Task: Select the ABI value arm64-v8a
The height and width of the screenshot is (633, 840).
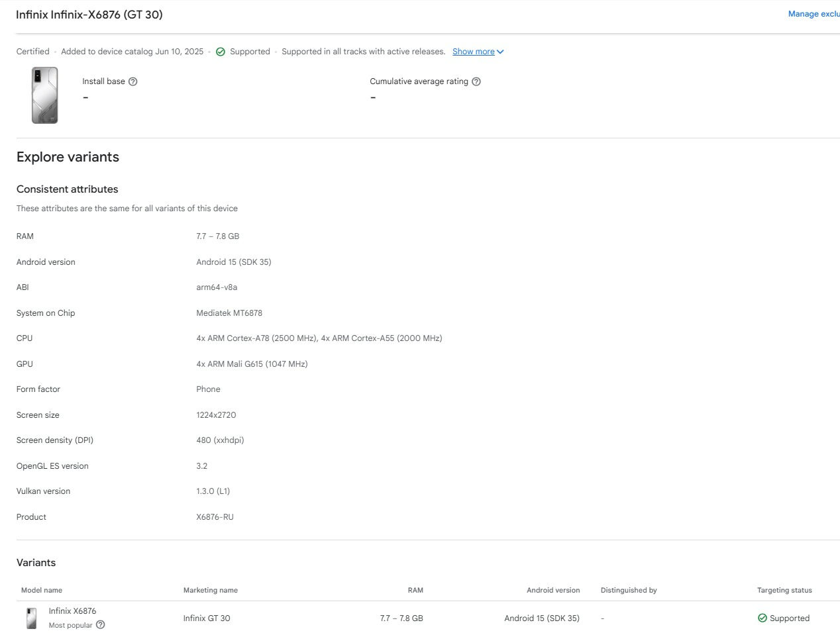Action: (x=217, y=287)
